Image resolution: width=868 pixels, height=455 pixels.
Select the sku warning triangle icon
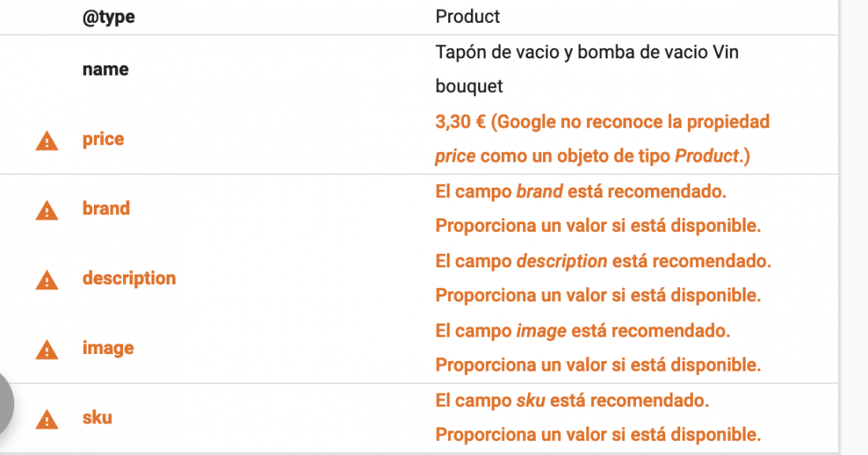47,420
